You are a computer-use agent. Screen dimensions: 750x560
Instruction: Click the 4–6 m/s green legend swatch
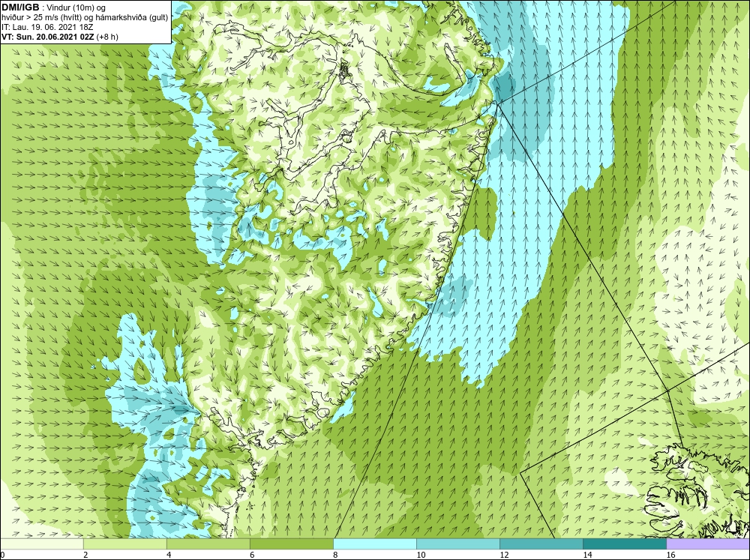click(208, 544)
